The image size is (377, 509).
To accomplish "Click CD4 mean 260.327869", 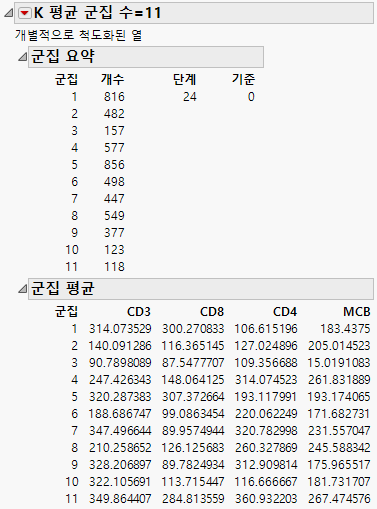I will [x=266, y=448].
